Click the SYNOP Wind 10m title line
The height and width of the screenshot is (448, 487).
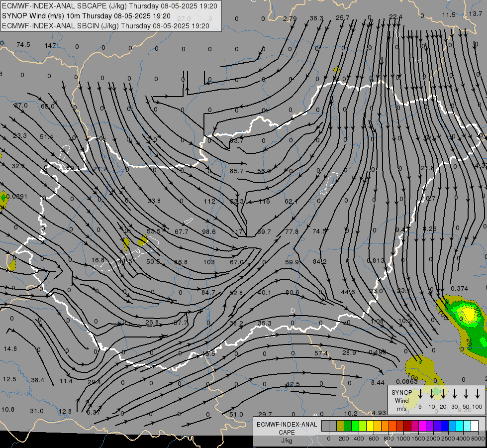[x=86, y=16]
